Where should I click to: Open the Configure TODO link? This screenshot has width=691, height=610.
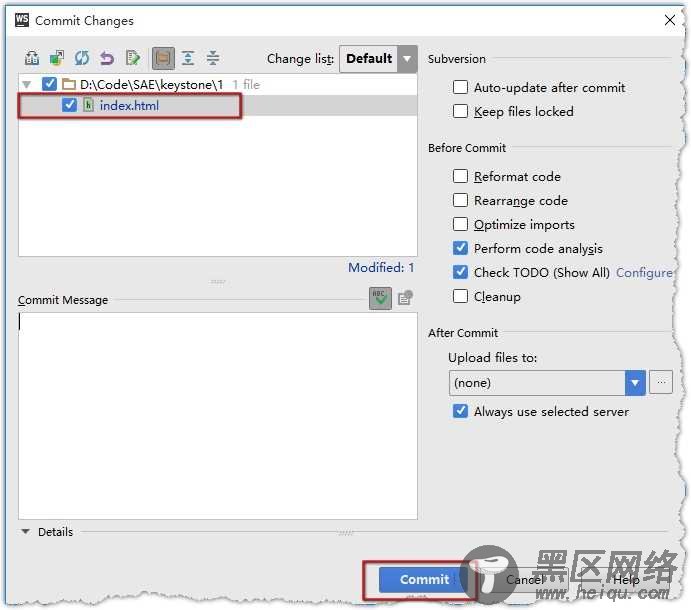coord(644,273)
